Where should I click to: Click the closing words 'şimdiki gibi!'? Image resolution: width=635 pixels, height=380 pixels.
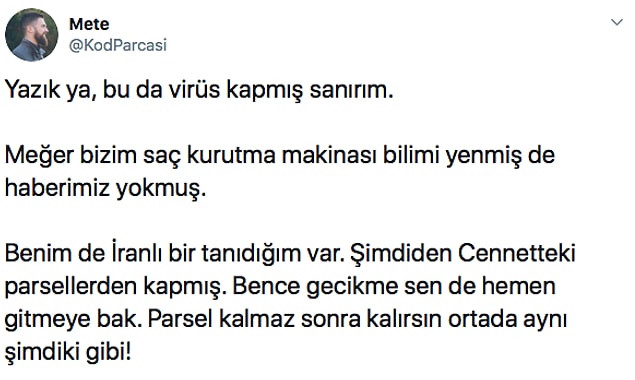pos(68,352)
